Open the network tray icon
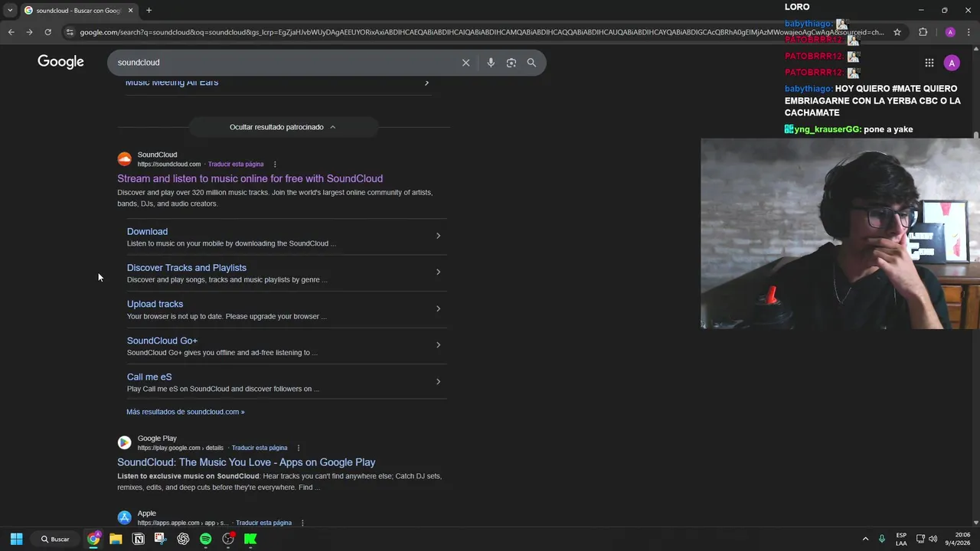 (920, 539)
